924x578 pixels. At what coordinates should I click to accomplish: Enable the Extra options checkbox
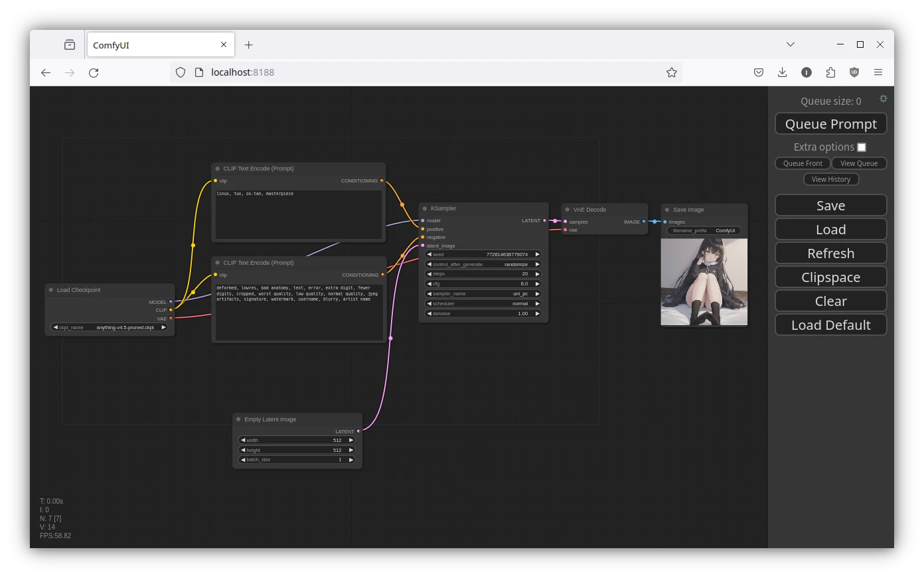[862, 147]
